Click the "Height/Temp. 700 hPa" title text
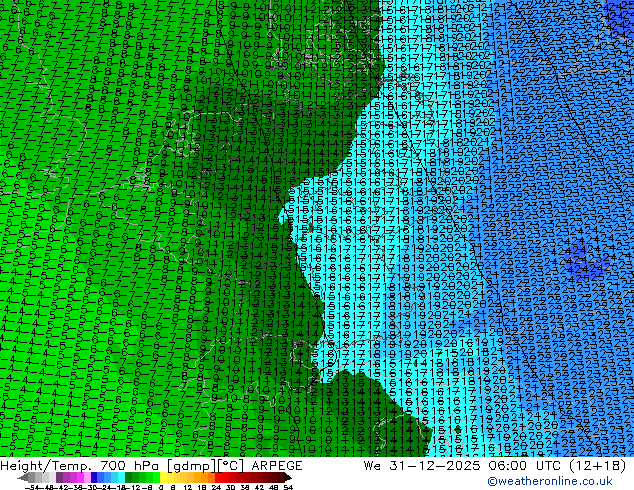634x490 pixels. [78, 466]
